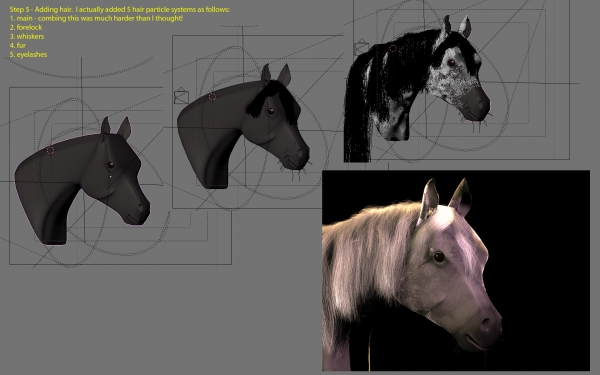Click the '4. fur' list entry
The image size is (600, 375).
click(18, 45)
